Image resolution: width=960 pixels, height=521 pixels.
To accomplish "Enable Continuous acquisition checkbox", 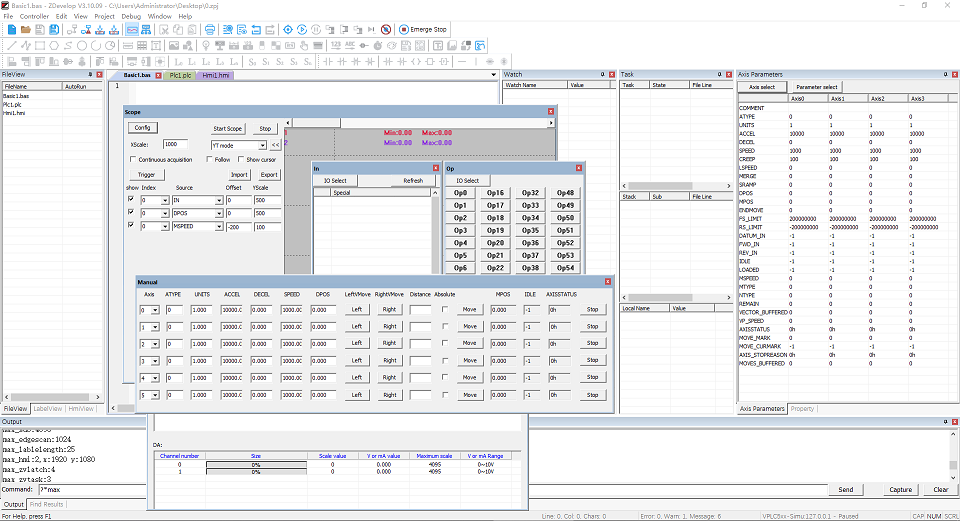I will (x=133, y=159).
